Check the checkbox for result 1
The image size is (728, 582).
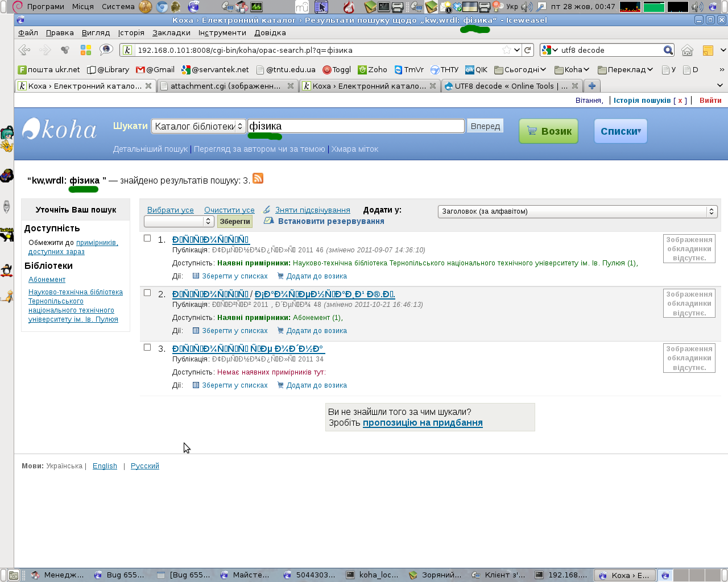coord(147,238)
